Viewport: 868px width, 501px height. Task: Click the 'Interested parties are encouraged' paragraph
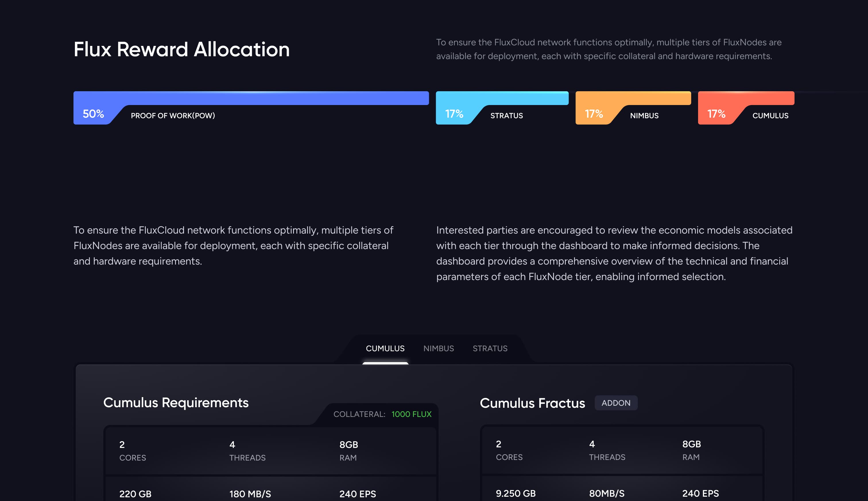[614, 253]
